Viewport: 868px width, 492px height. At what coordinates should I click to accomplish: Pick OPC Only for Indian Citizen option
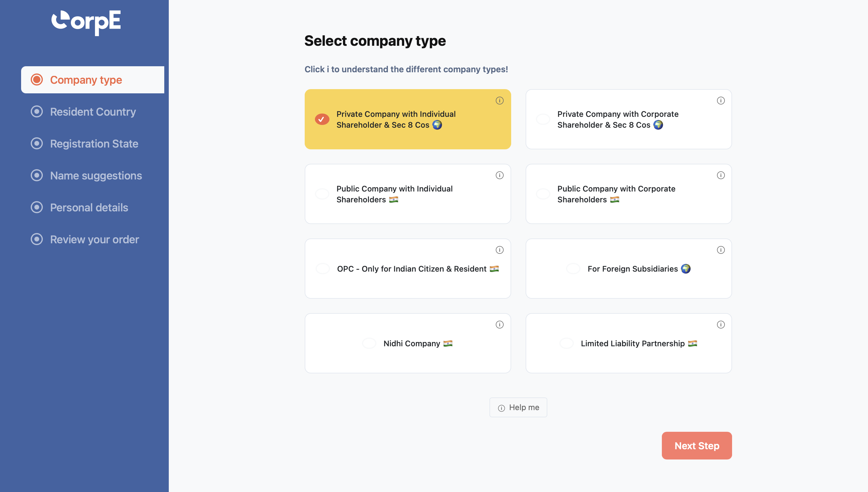pos(322,269)
